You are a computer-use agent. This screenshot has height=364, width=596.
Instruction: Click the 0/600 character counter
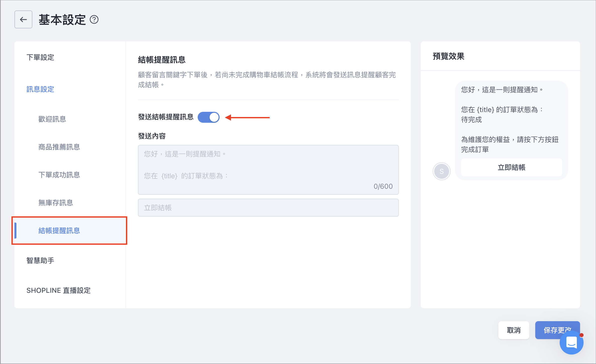(x=383, y=186)
